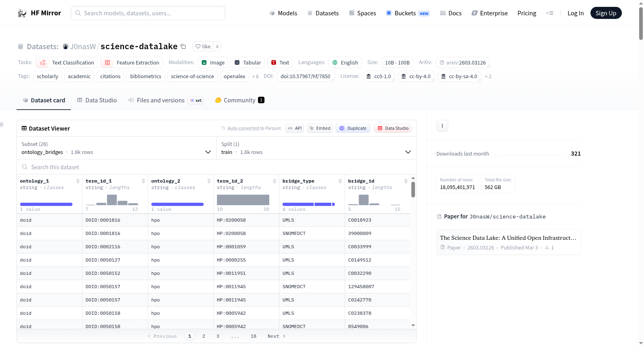This screenshot has height=347, width=644.
Task: Click the Feature Extraction task tag
Action: pyautogui.click(x=132, y=62)
